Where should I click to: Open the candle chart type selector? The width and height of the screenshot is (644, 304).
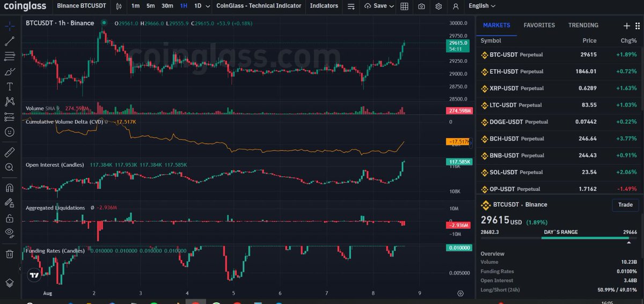pyautogui.click(x=119, y=6)
